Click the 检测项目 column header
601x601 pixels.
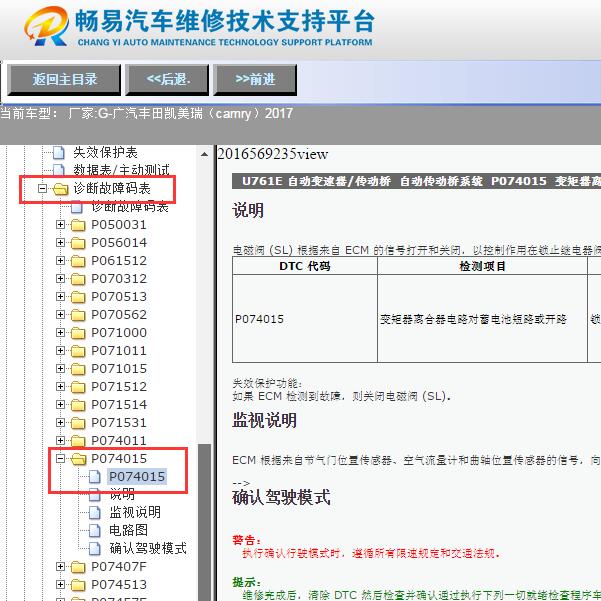[x=482, y=266]
